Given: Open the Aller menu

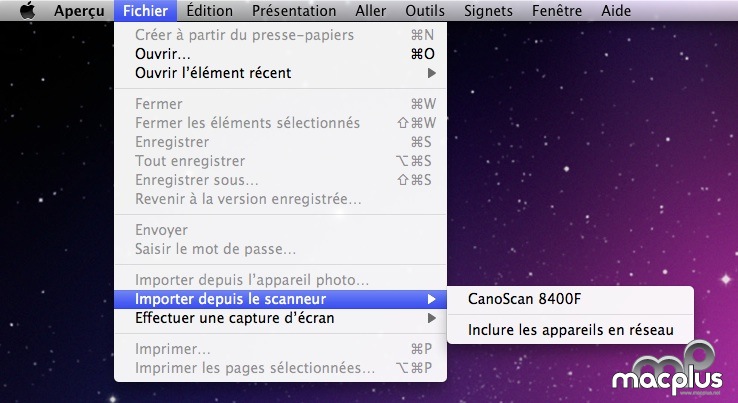Looking at the screenshot, I should pyautogui.click(x=371, y=10).
